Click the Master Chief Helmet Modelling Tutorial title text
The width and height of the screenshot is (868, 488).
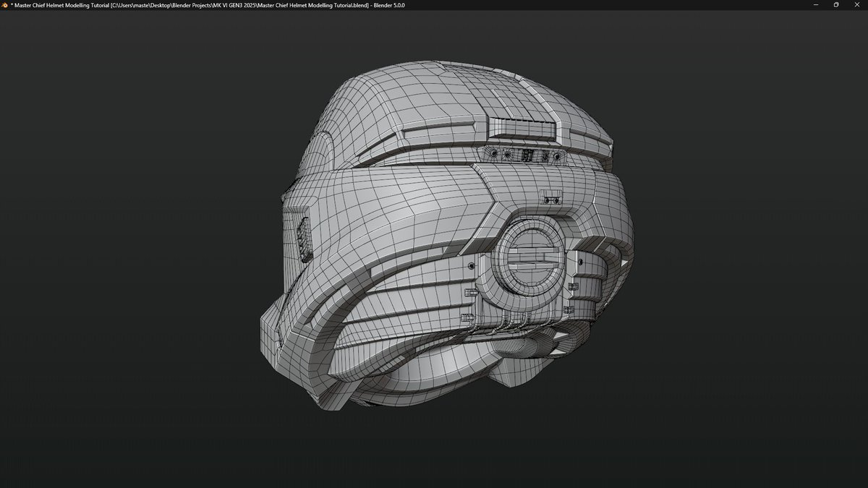coord(208,4)
